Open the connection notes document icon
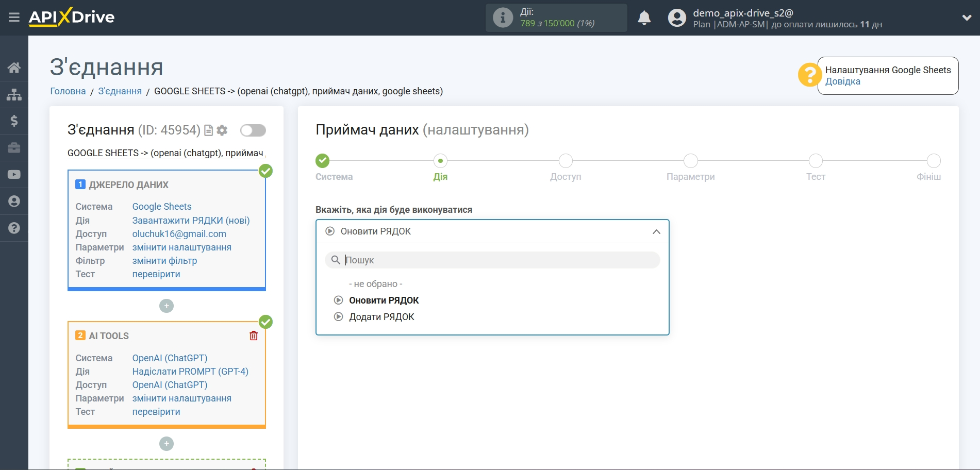 point(208,130)
